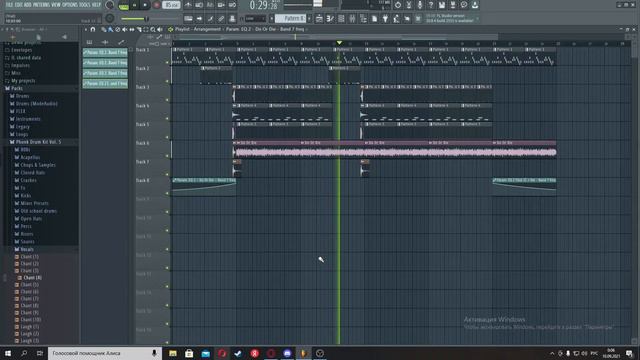This screenshot has width=640, height=360.
Task: Expand the Instruments folder
Action: coord(28,119)
